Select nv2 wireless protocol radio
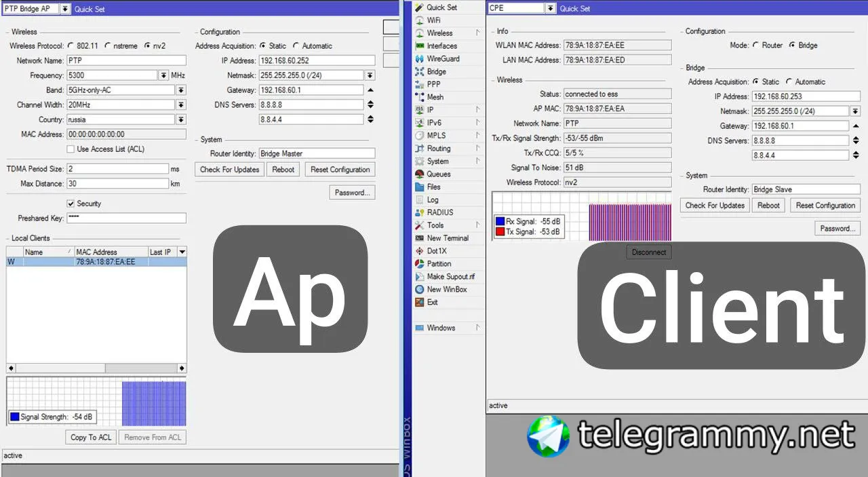This screenshot has width=868, height=477. click(x=147, y=46)
